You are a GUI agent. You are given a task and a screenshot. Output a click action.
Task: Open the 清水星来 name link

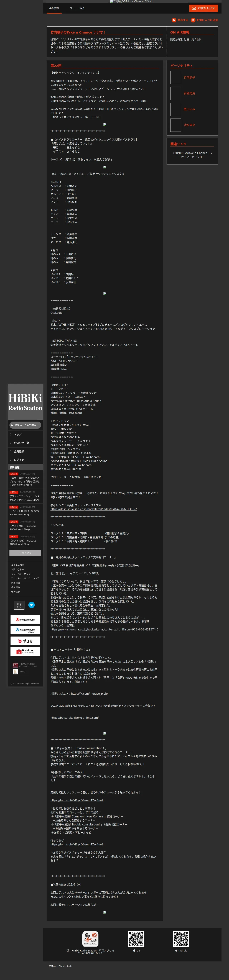pyautogui.click(x=189, y=125)
